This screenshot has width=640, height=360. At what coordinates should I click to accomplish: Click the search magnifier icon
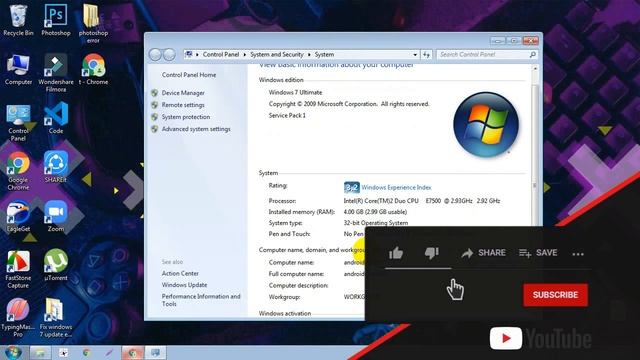pyautogui.click(x=533, y=55)
